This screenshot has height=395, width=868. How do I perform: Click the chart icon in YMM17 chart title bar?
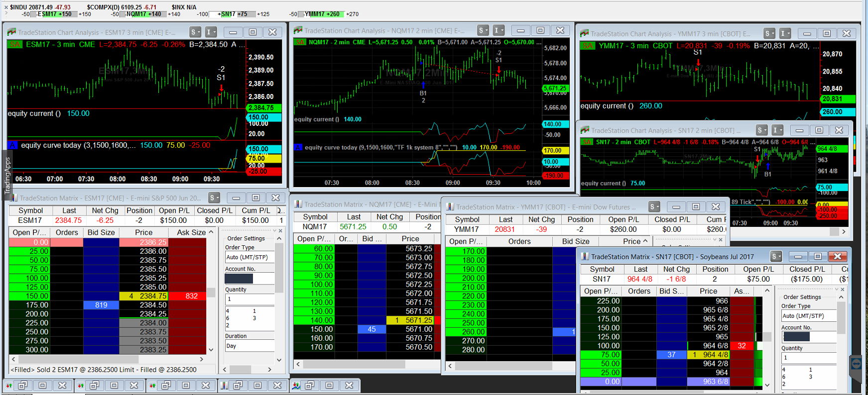[x=585, y=34]
